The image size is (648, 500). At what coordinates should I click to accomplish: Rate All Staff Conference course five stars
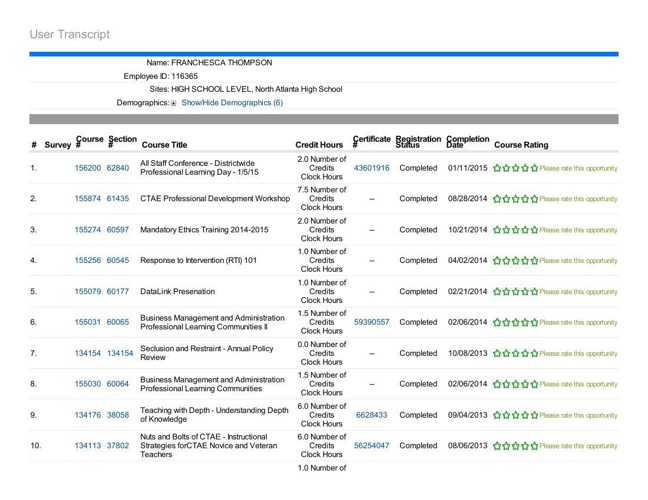tap(534, 168)
